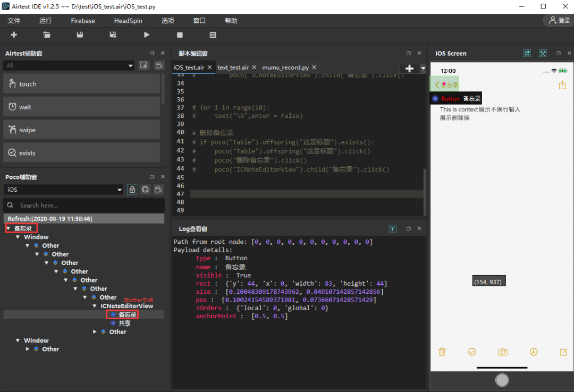This screenshot has height=392, width=574.
Task: Run the script with the play icon
Action: click(x=147, y=35)
